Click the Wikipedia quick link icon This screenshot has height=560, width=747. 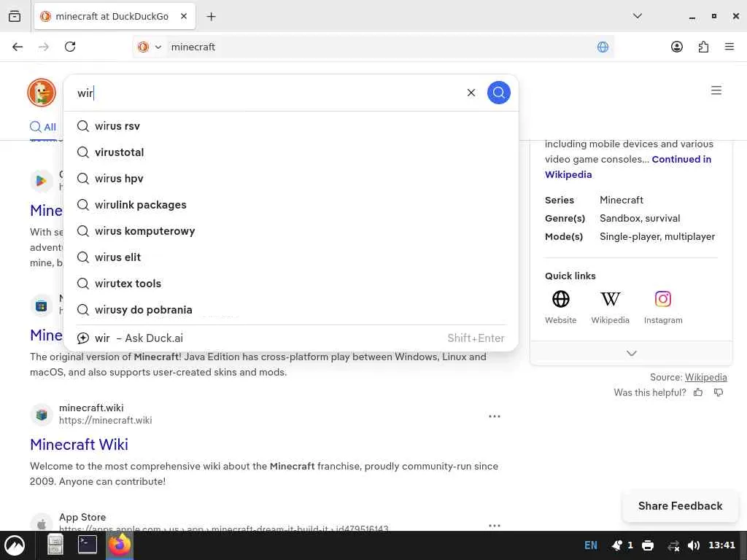(x=610, y=299)
